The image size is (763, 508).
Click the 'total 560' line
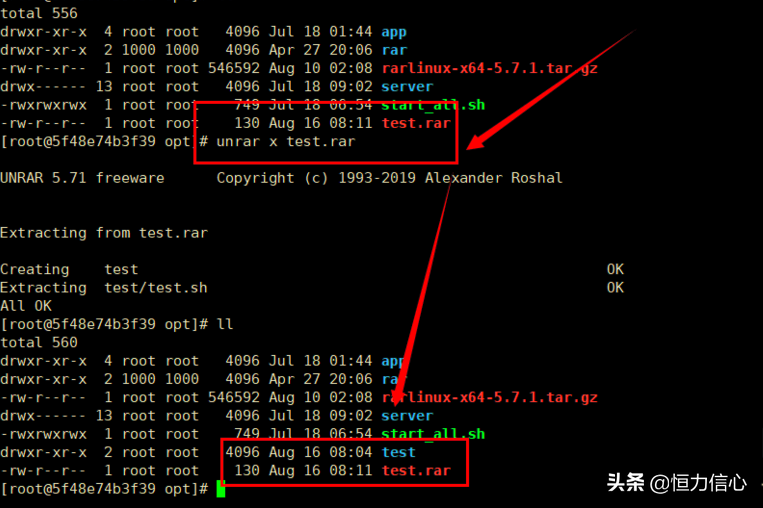tap(39, 343)
